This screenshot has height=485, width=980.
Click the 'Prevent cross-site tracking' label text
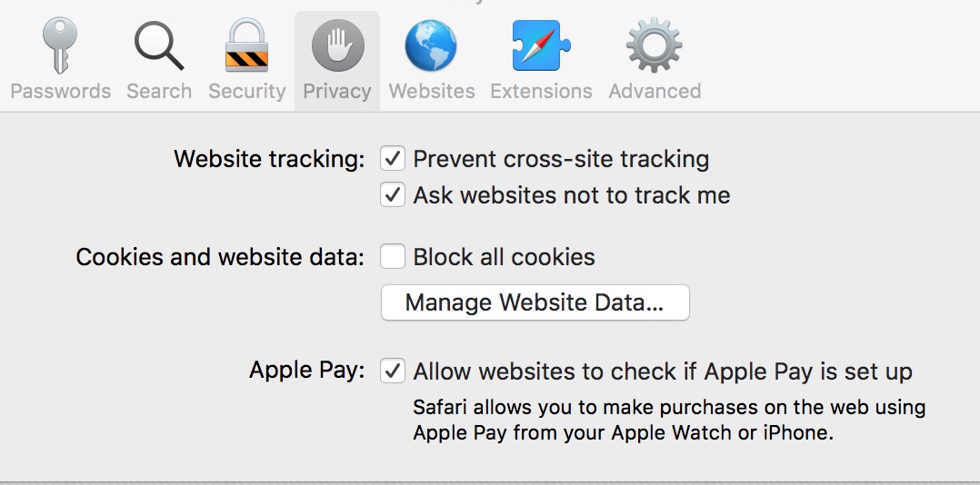click(561, 159)
